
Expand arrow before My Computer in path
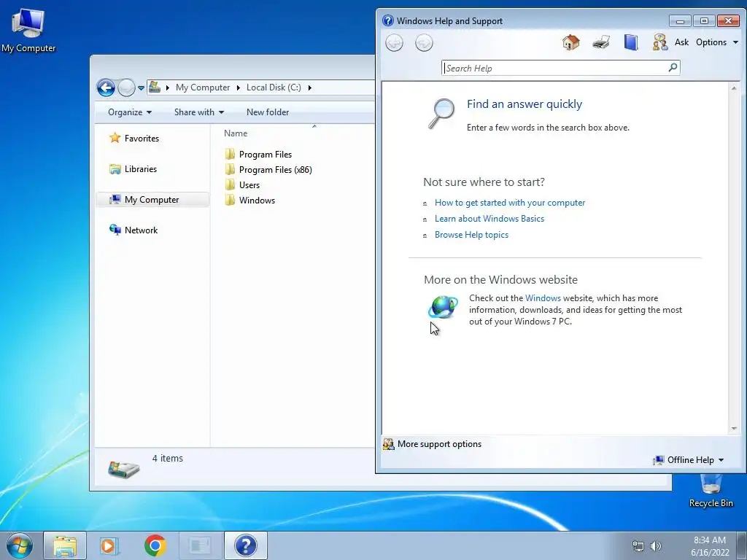point(167,87)
